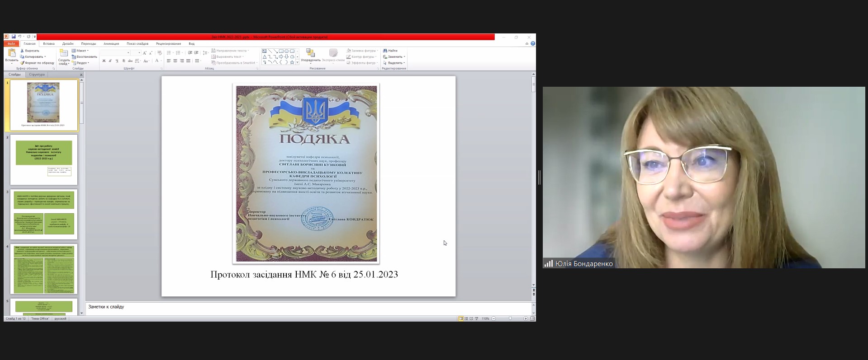Switch to the Вставка ribbon tab
This screenshot has width=868, height=360.
(49, 44)
